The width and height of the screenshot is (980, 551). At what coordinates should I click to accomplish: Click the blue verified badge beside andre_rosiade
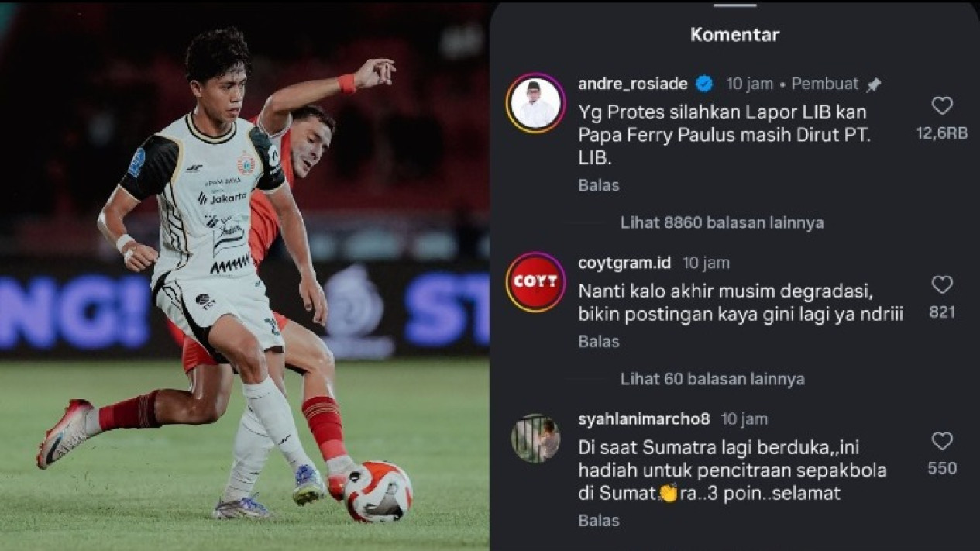point(704,84)
